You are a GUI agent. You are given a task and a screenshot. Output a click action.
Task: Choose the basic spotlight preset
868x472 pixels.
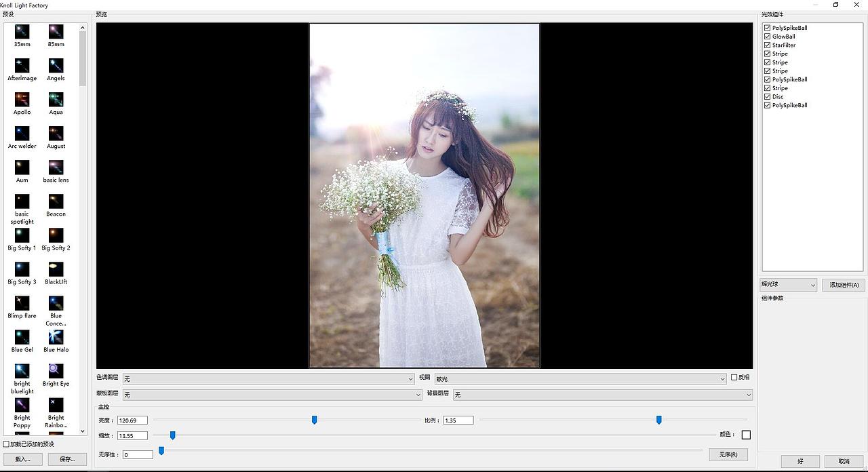coord(22,201)
